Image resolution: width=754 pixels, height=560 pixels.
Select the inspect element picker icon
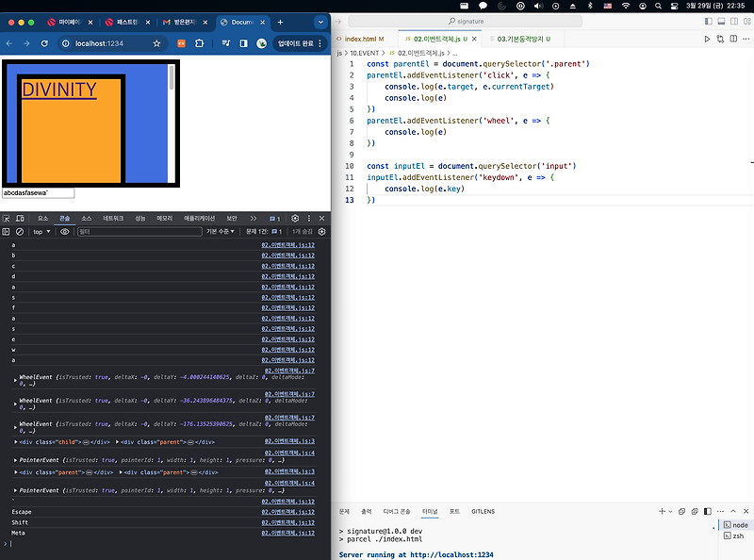tap(7, 219)
